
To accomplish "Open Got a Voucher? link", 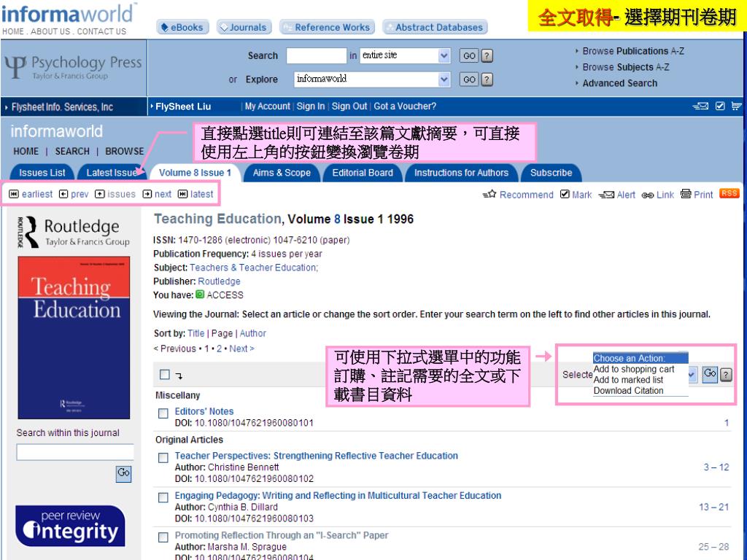I will (405, 106).
